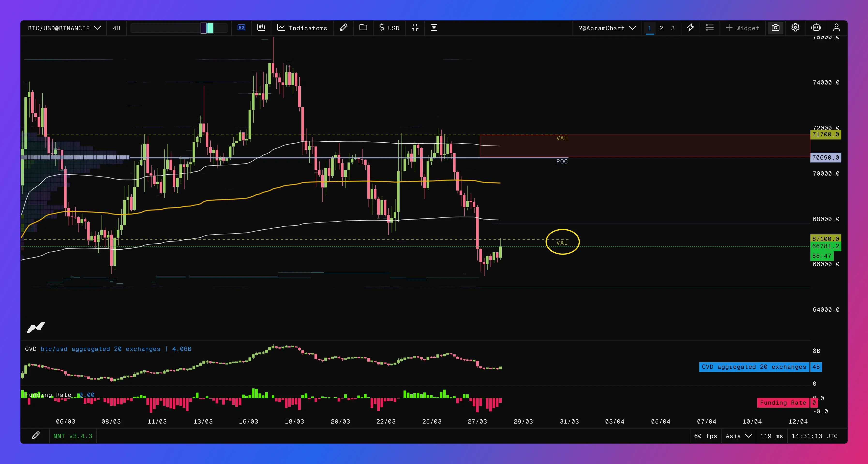The height and width of the screenshot is (464, 868).
Task: Select the pencil drawing tool in the top toolbar
Action: click(343, 28)
